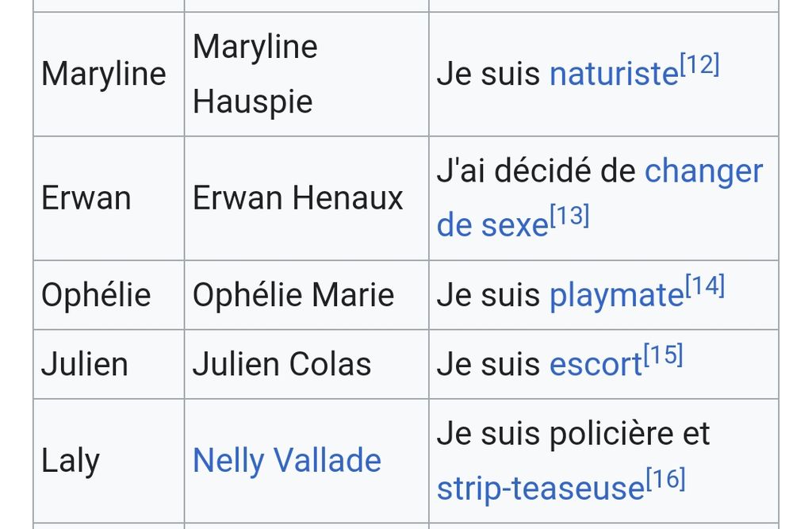Click footnote reference [12]
This screenshot has height=529, width=812.
(x=699, y=65)
